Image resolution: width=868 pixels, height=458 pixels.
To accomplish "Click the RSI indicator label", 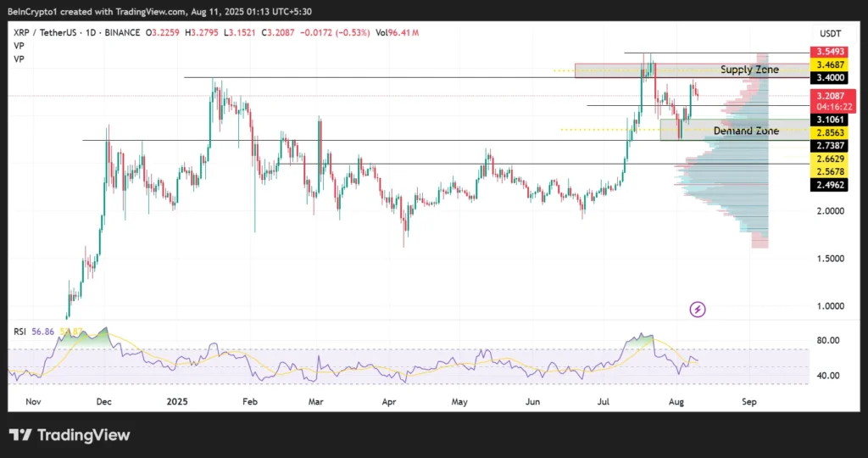I will 19,332.
